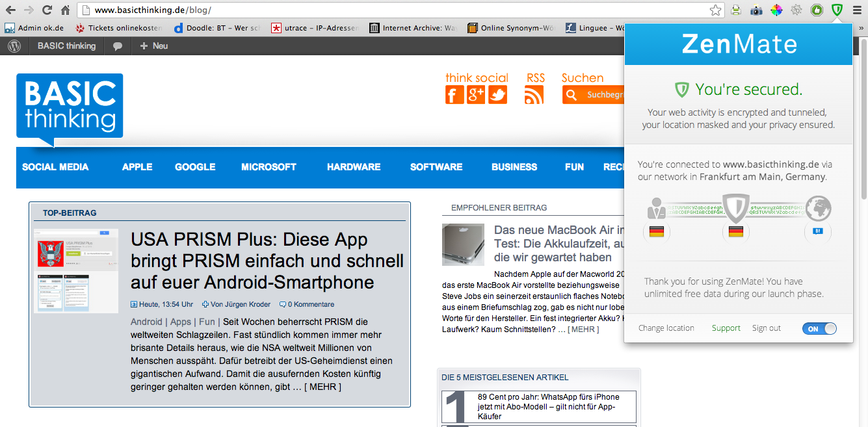Switch ZenMate off with the ON toggle

click(819, 328)
